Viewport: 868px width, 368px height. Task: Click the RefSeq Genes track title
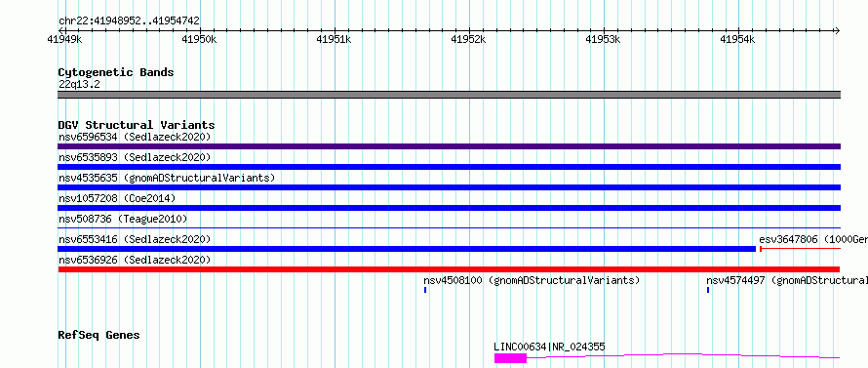click(99, 336)
